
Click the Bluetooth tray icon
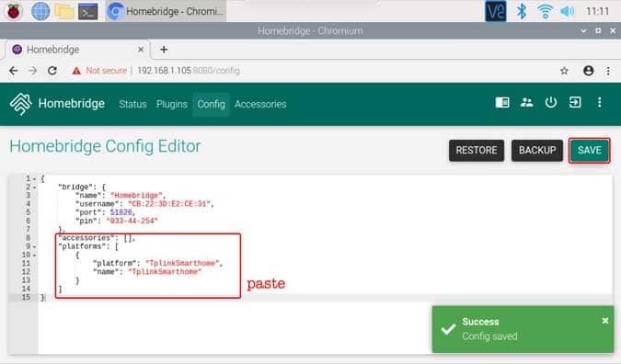click(x=522, y=11)
